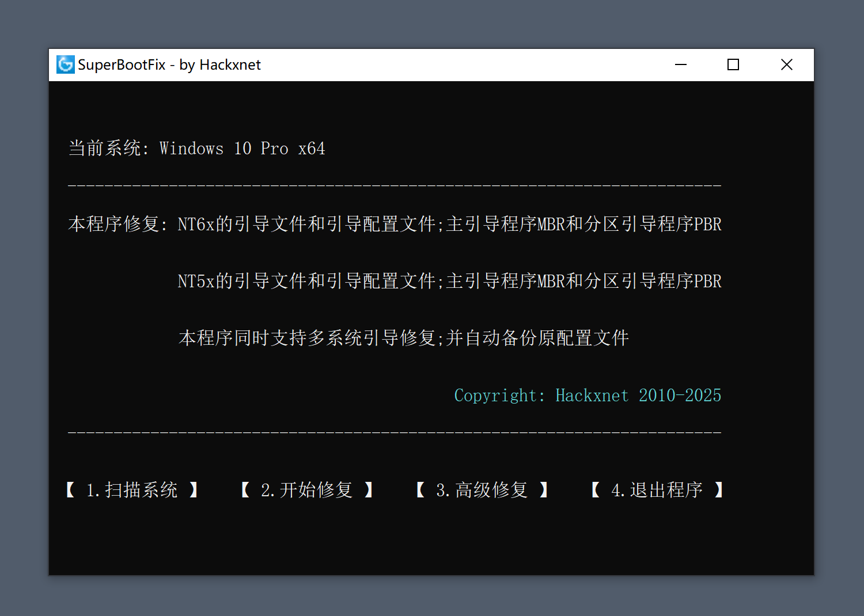Minimize the SuperBootFix window
Screen dimensions: 864x616
[x=680, y=64]
